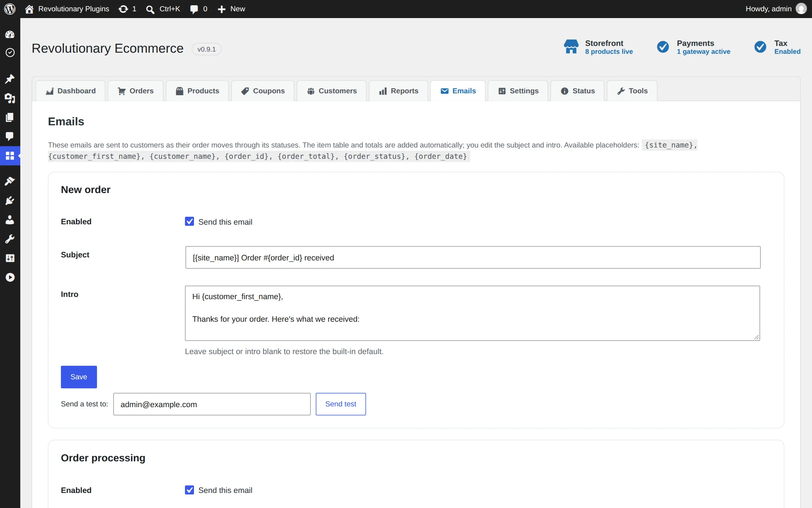Screen dimensions: 812x508
Task: Switch to the Orders tab
Action: point(136,91)
